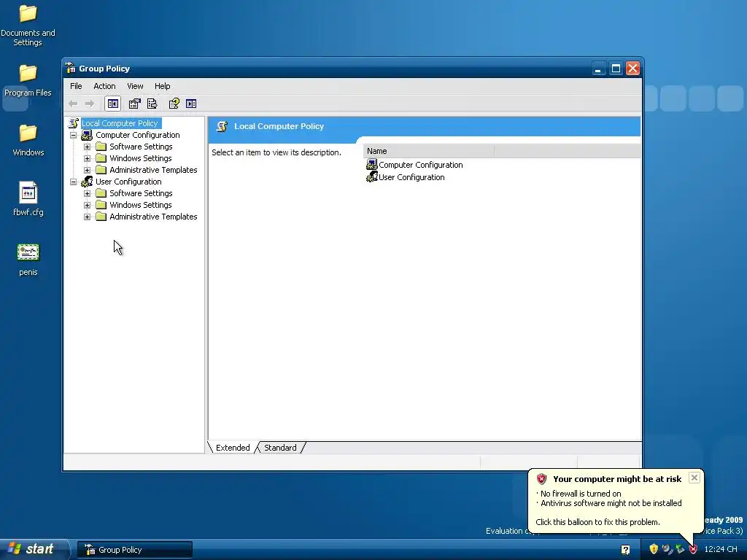Viewport: 747px width, 560px height.
Task: Select Software Settings label under Computer Configuration
Action: coord(141,147)
